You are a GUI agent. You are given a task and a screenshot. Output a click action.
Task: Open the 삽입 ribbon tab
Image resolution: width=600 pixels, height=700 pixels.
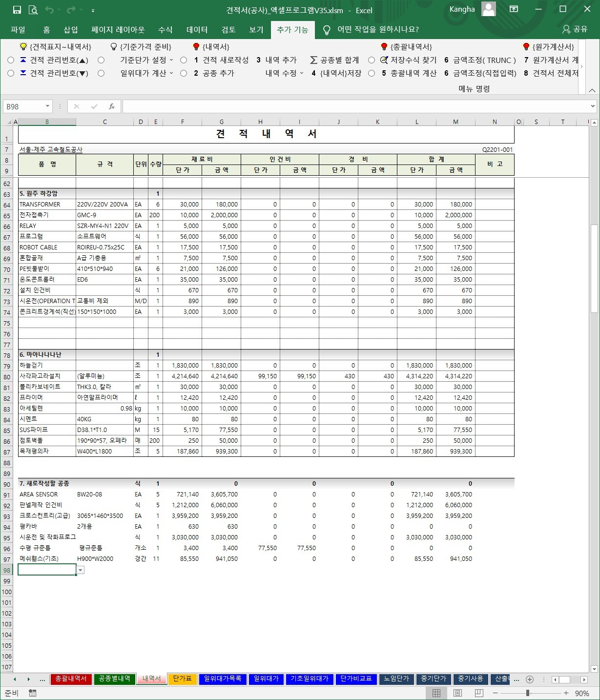pyautogui.click(x=71, y=30)
